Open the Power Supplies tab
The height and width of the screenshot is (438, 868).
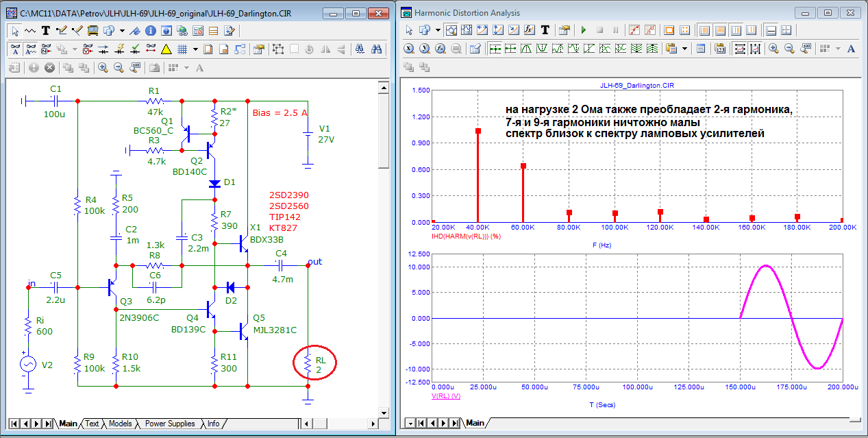(169, 424)
